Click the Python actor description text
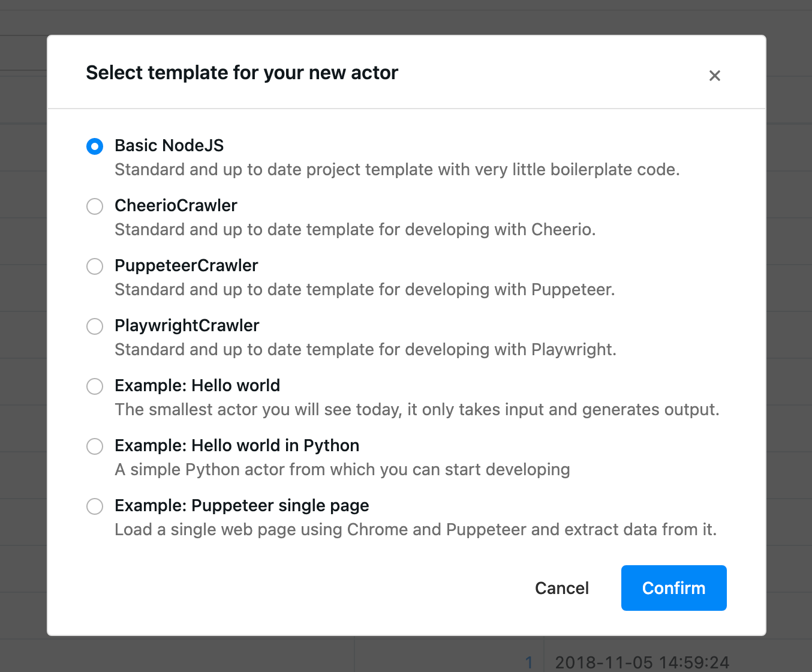Viewport: 812px width, 672px height. [x=342, y=469]
